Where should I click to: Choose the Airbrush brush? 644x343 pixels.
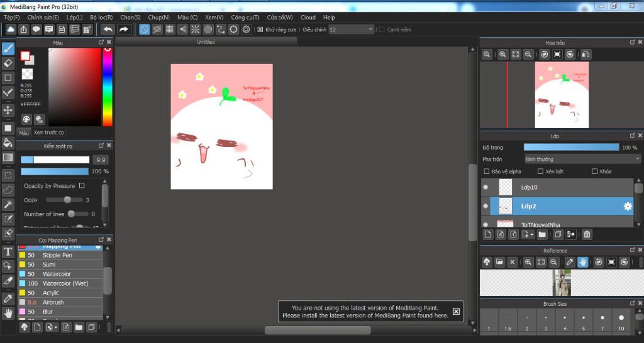coord(60,302)
